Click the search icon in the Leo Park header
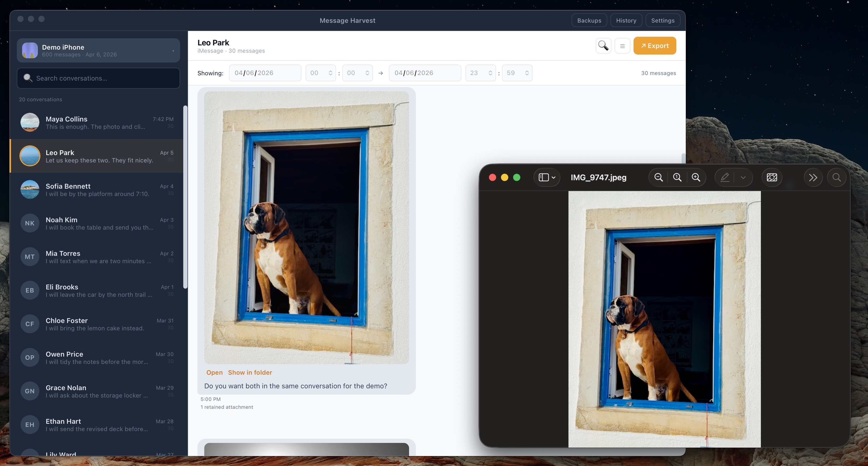The height and width of the screenshot is (466, 868). click(603, 46)
